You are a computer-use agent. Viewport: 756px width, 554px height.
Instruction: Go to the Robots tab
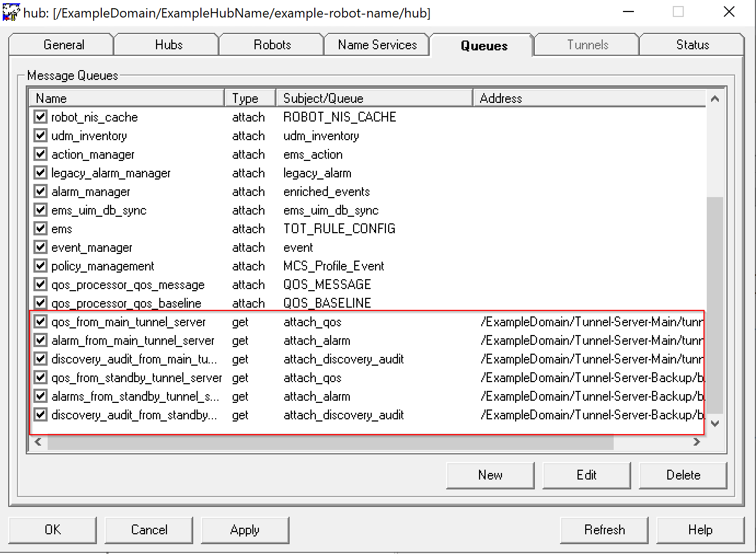click(x=272, y=45)
